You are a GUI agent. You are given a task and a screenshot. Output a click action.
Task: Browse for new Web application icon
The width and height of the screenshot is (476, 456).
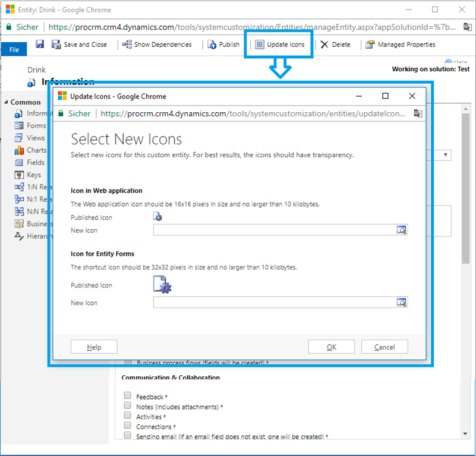[x=402, y=230]
